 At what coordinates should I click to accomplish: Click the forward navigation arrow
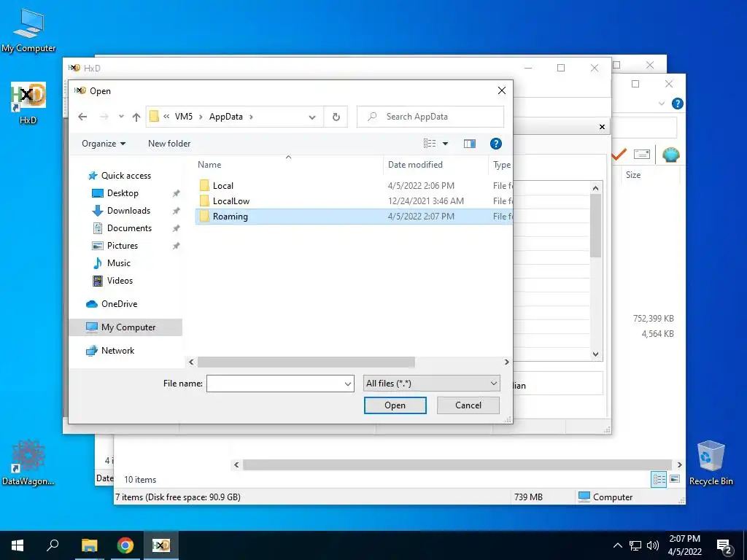(104, 117)
